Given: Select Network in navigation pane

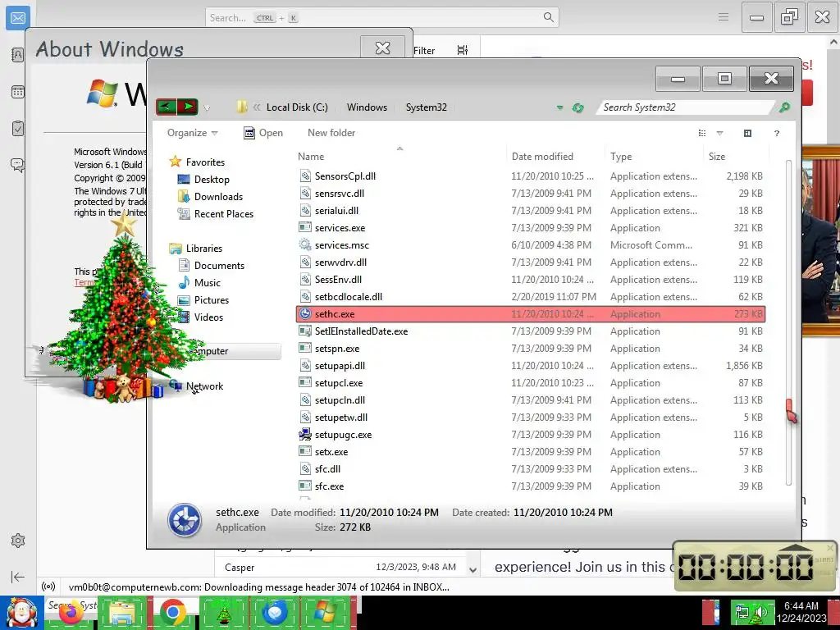Looking at the screenshot, I should coord(196,386).
